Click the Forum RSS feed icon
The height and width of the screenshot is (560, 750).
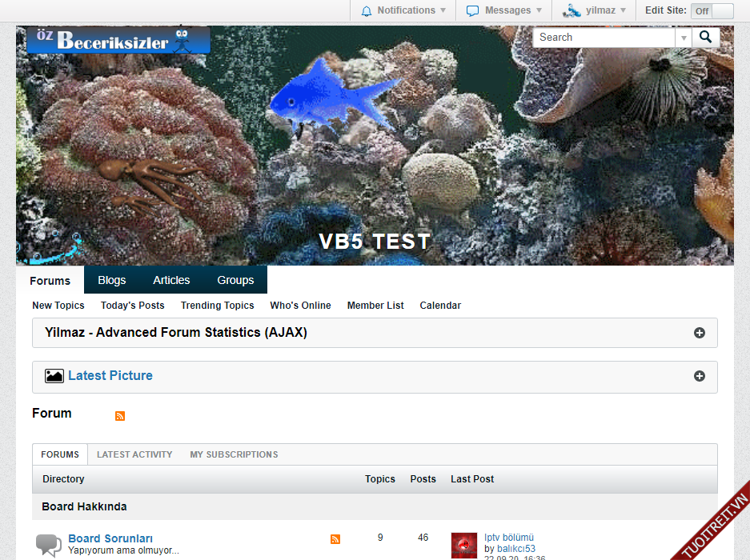coord(120,416)
